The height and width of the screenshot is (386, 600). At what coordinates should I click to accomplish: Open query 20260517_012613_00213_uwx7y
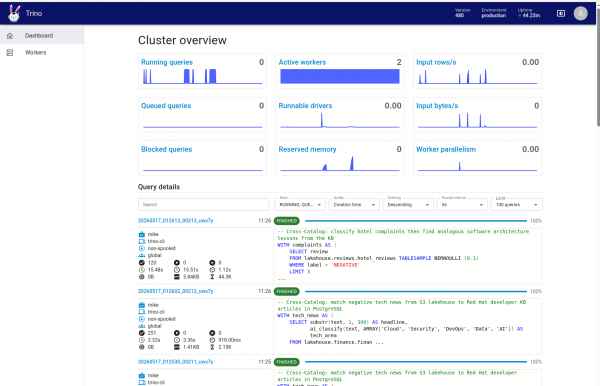coord(175,220)
